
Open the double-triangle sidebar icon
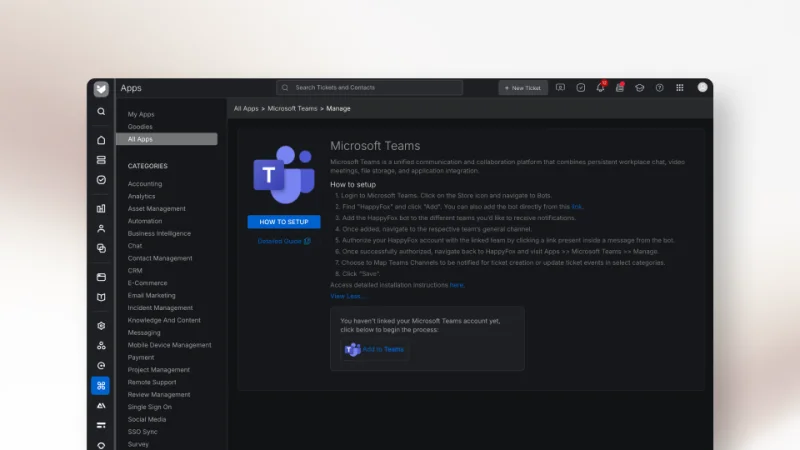pyautogui.click(x=101, y=406)
